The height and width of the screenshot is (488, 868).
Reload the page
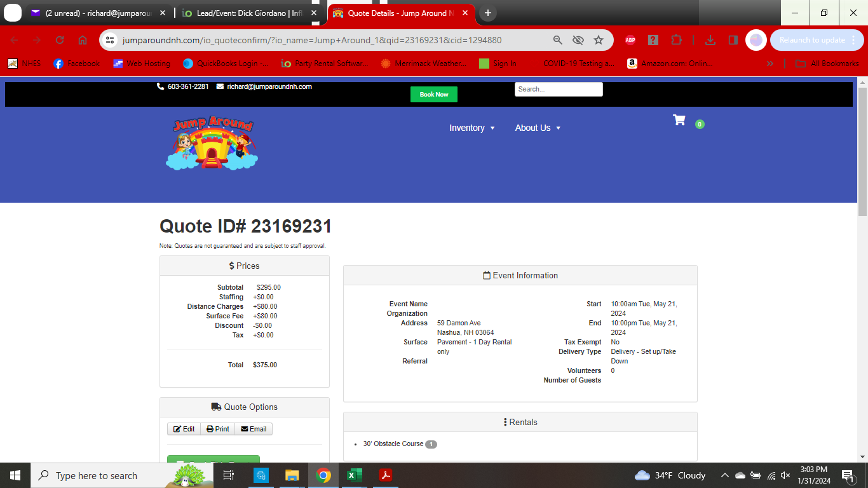pos(60,40)
